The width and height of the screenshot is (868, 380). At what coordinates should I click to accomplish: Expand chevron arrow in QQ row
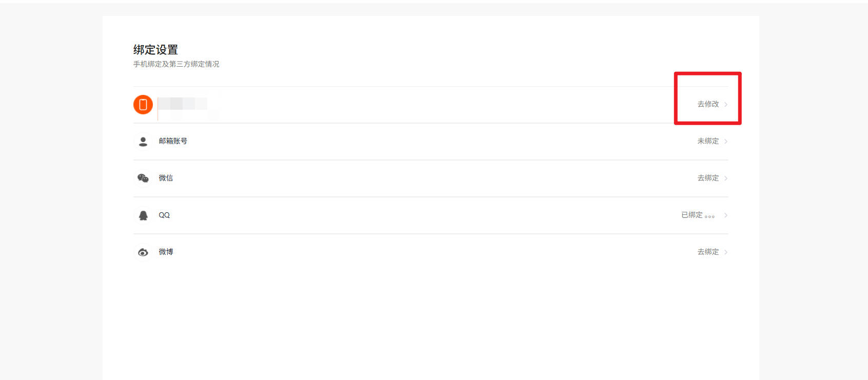726,215
